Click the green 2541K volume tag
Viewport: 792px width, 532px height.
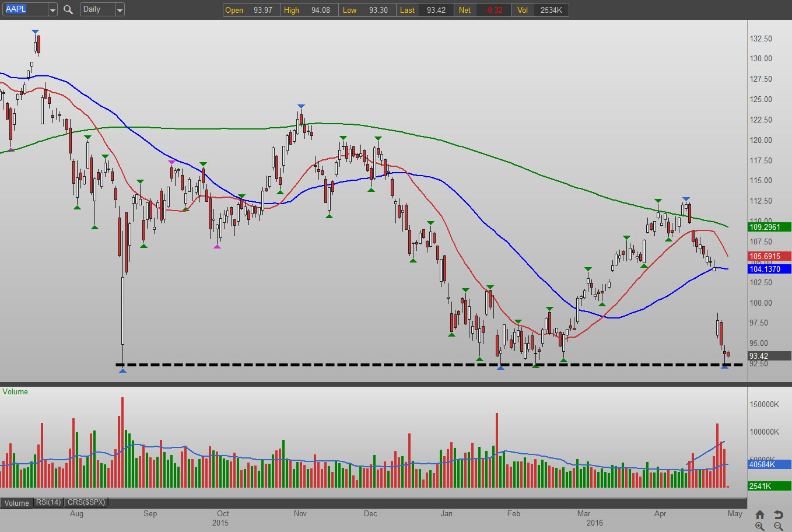point(769,486)
